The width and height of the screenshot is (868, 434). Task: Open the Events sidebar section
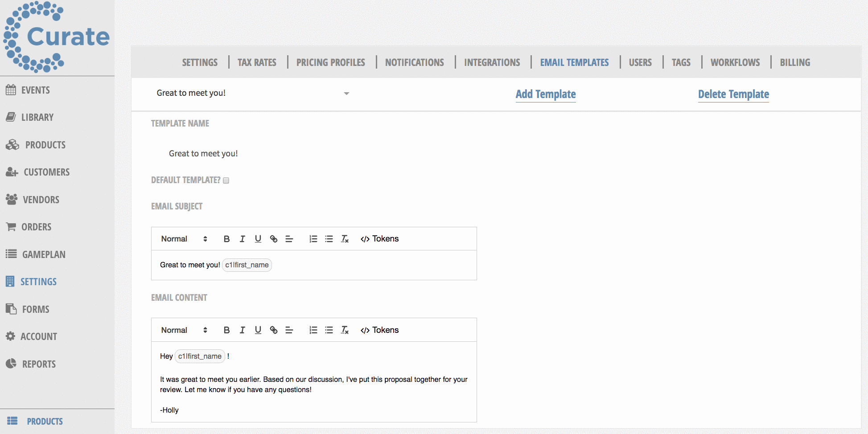click(36, 90)
